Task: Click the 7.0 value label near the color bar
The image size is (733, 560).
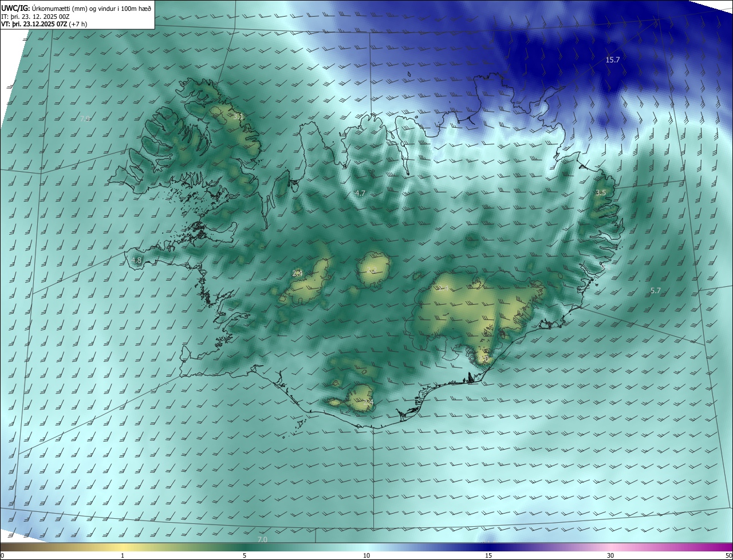Action: click(x=262, y=539)
